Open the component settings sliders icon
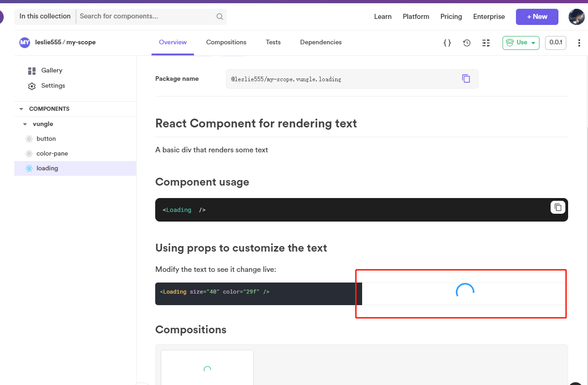This screenshot has height=385, width=588. click(x=486, y=42)
